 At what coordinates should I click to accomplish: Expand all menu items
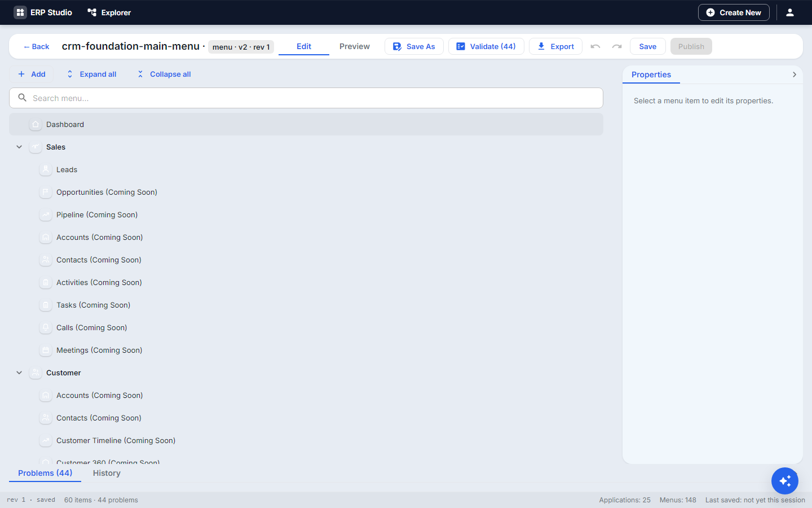tap(91, 74)
